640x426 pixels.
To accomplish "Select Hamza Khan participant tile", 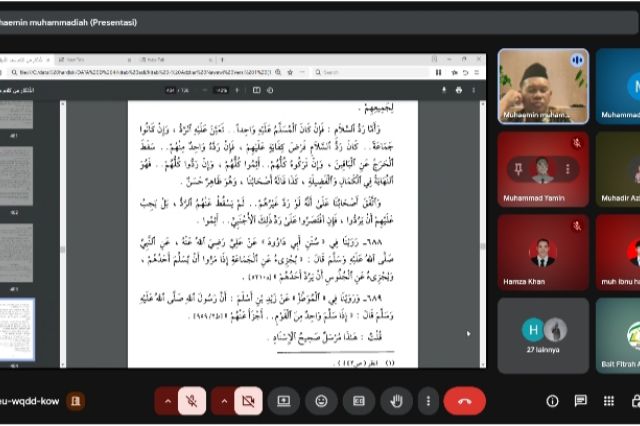I will (x=543, y=253).
